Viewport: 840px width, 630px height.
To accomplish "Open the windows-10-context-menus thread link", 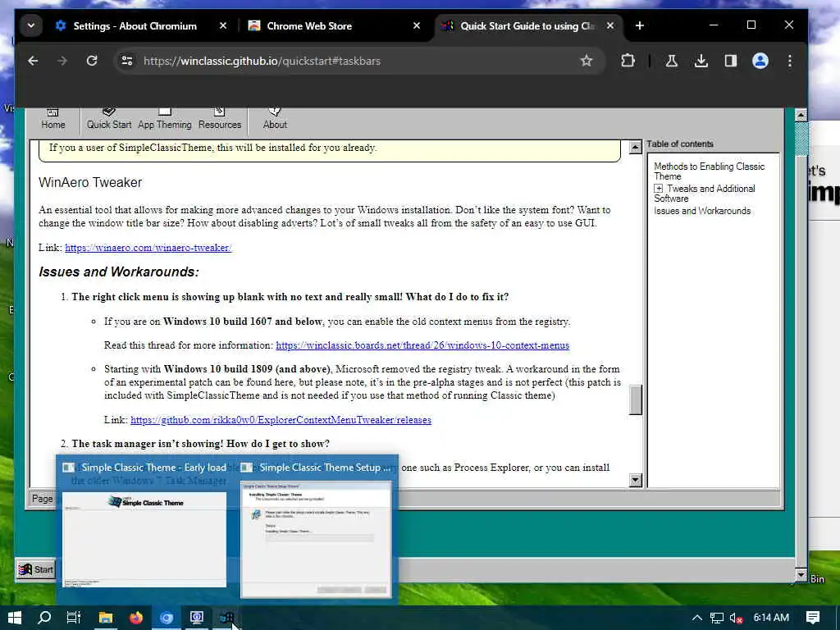I will (422, 345).
